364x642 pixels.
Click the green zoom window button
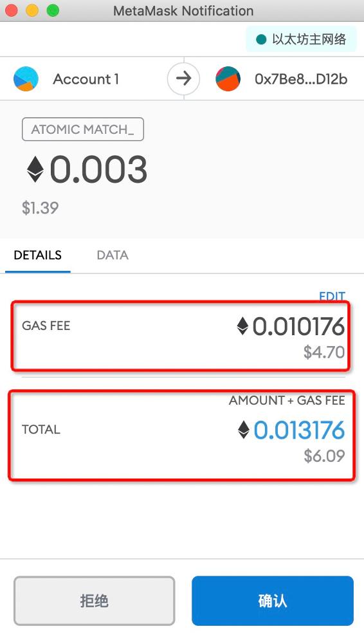click(x=53, y=11)
